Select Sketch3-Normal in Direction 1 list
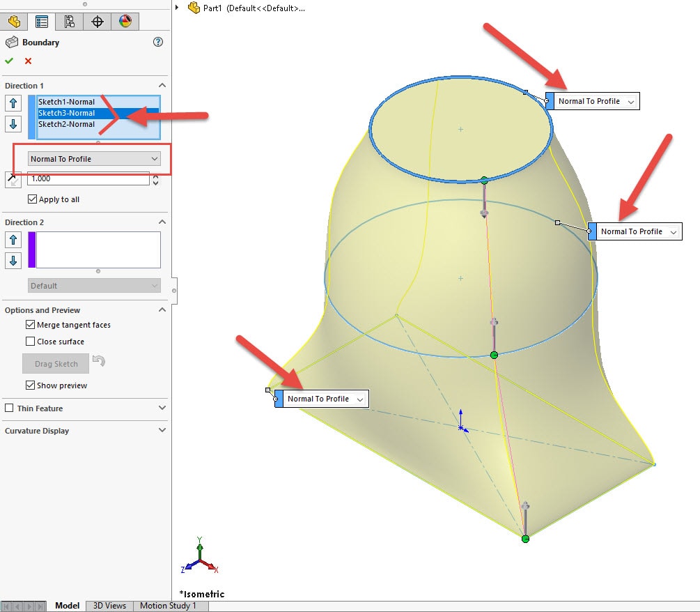Image resolution: width=700 pixels, height=612 pixels. (98, 113)
